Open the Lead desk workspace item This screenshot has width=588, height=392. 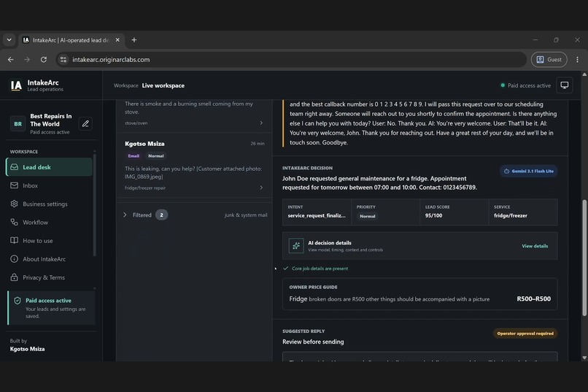point(49,167)
